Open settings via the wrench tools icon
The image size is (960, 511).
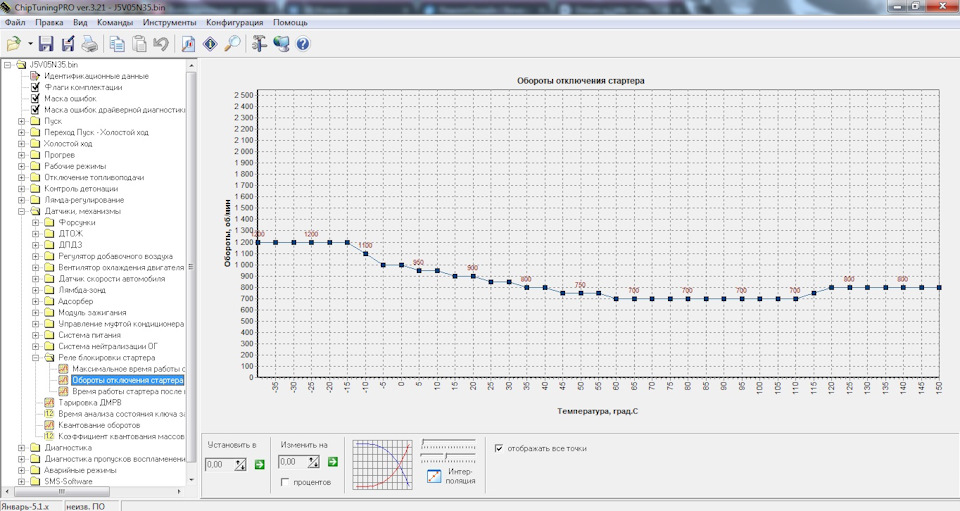point(259,44)
